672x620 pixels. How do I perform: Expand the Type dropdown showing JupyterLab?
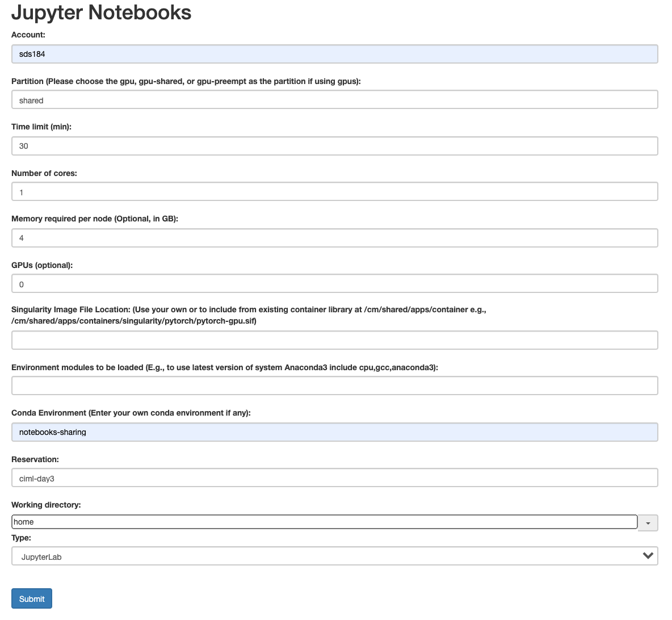tap(334, 556)
